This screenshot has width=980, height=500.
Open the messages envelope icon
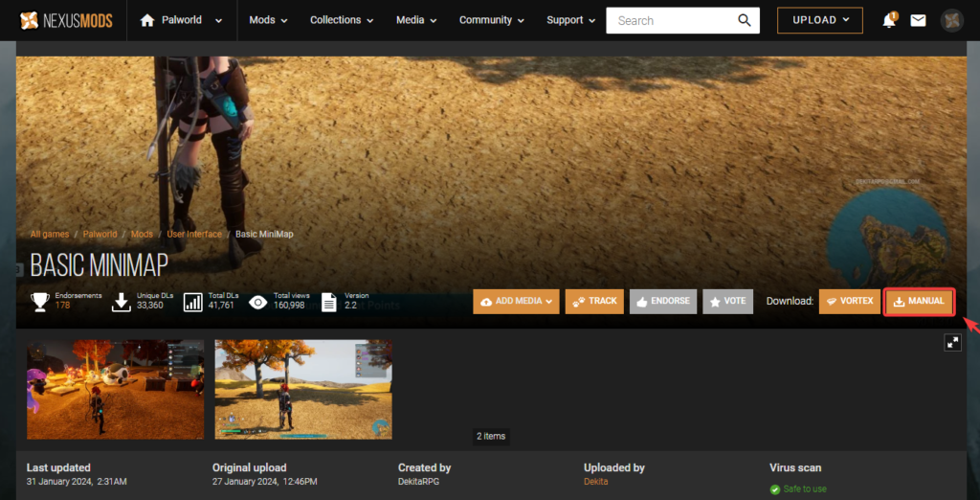click(x=918, y=20)
